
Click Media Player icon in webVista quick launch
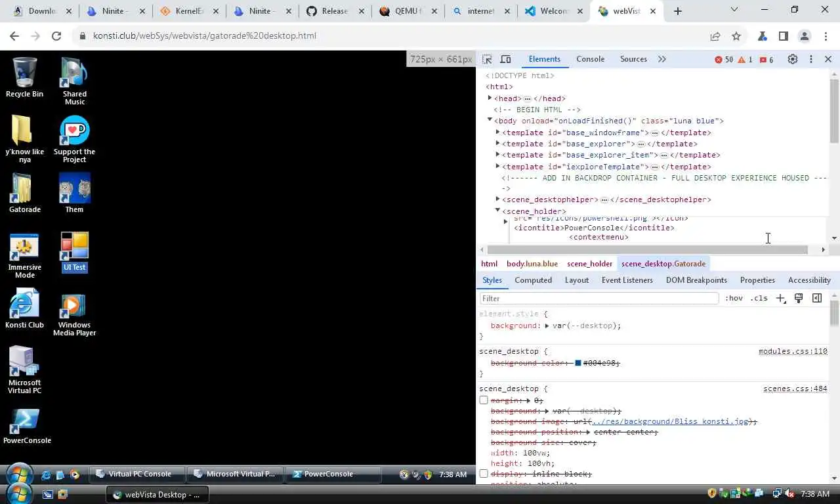click(x=74, y=474)
